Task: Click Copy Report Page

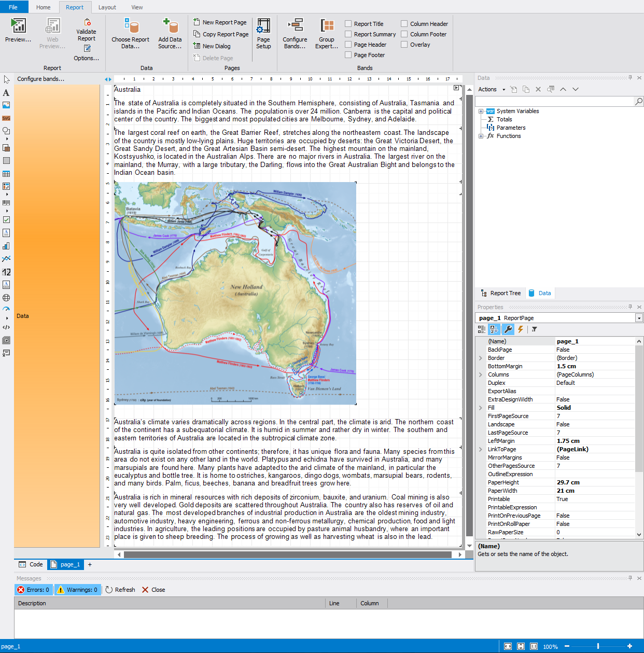Action: click(x=221, y=34)
